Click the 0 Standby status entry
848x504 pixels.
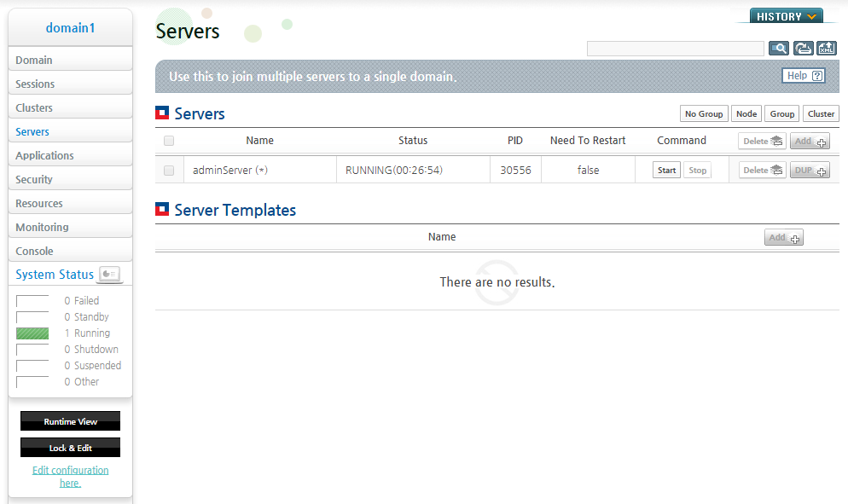(86, 317)
